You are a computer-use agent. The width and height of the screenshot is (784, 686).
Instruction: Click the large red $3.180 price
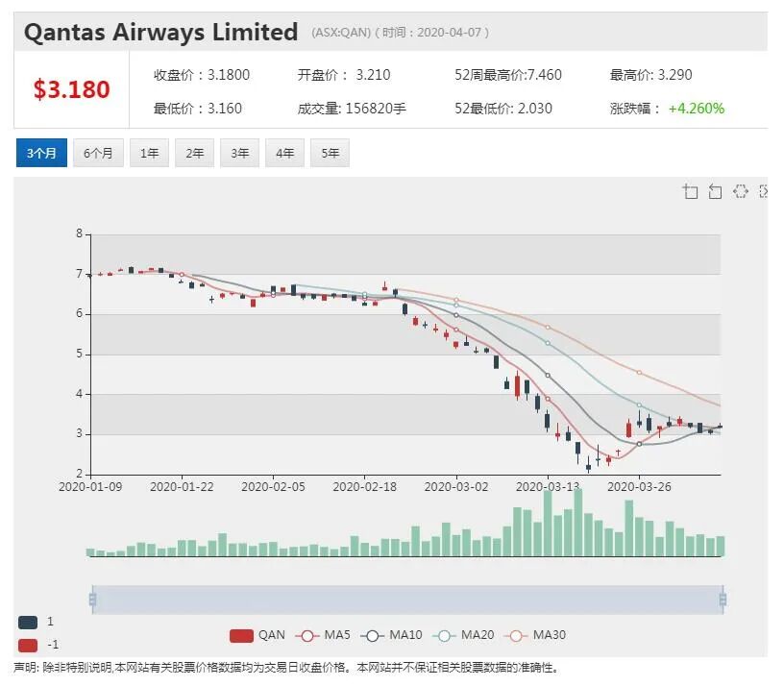71,89
